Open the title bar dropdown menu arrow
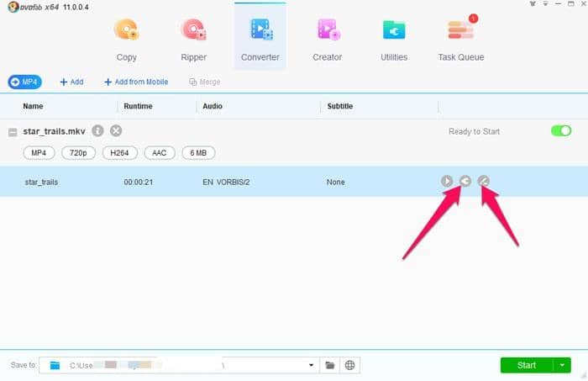588x381 pixels. tap(545, 3)
